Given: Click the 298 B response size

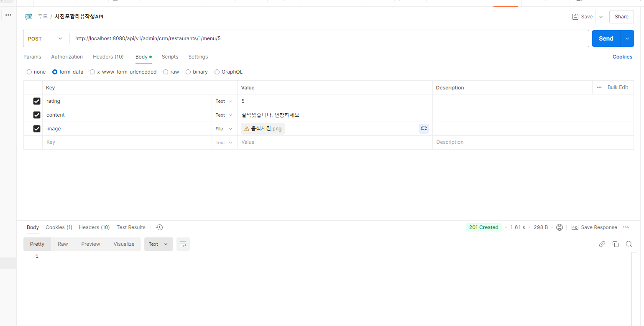Looking at the screenshot, I should (541, 227).
